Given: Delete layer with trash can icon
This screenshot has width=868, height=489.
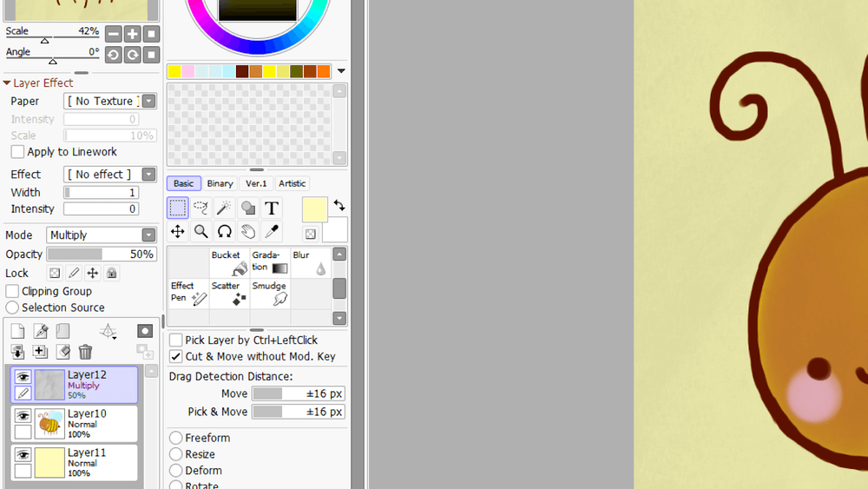Looking at the screenshot, I should 85,352.
